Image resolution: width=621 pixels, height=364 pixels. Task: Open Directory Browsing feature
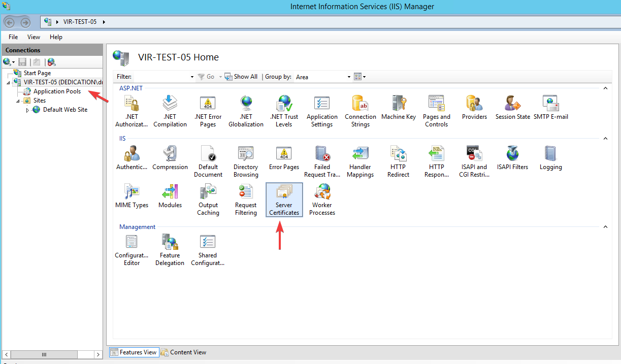click(246, 162)
